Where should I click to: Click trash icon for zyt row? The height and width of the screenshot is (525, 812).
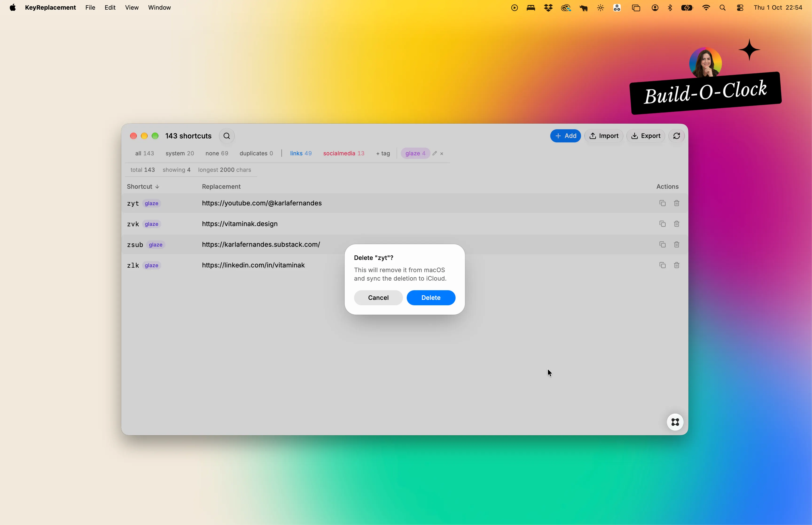(676, 203)
